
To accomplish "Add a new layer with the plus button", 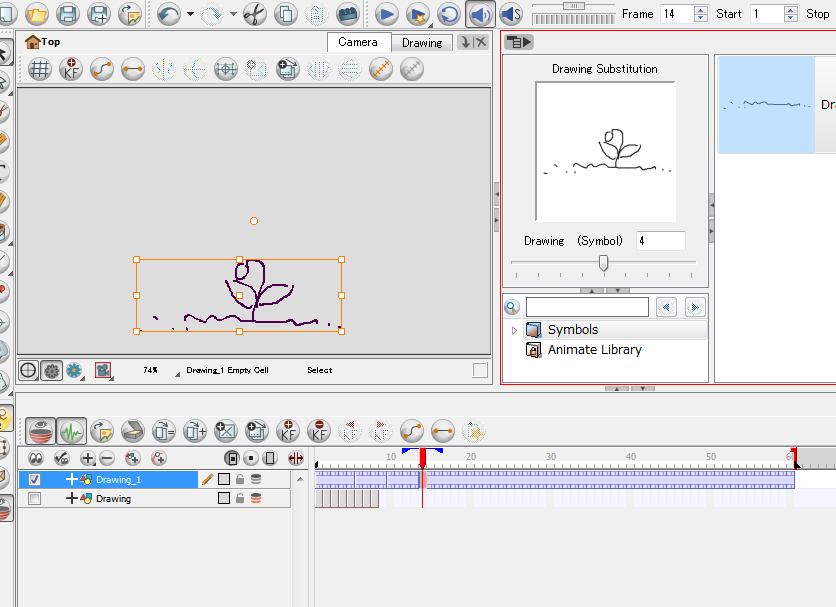I will point(87,458).
